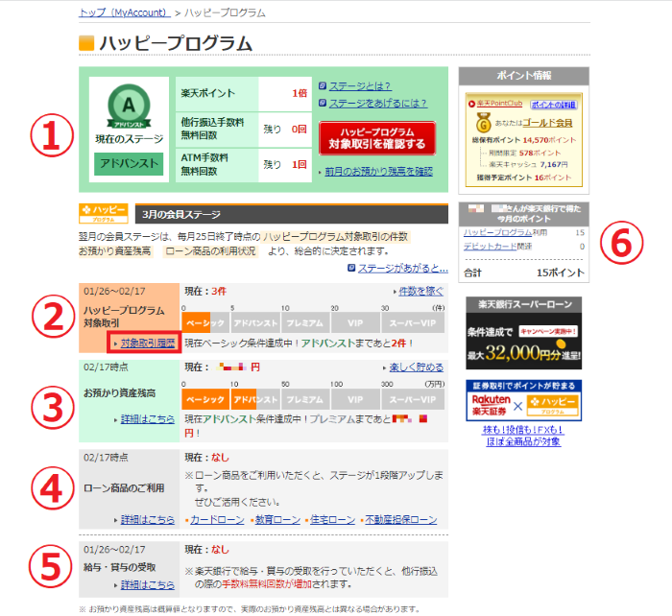Click the green A アドバンスト stage badge
Image resolution: width=672 pixels, height=616 pixels.
[x=129, y=106]
